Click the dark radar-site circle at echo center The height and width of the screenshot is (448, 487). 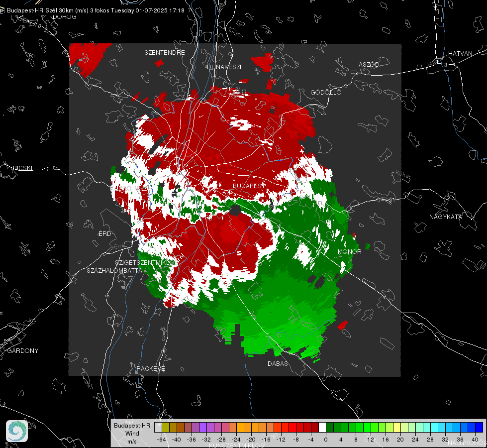[x=235, y=211]
